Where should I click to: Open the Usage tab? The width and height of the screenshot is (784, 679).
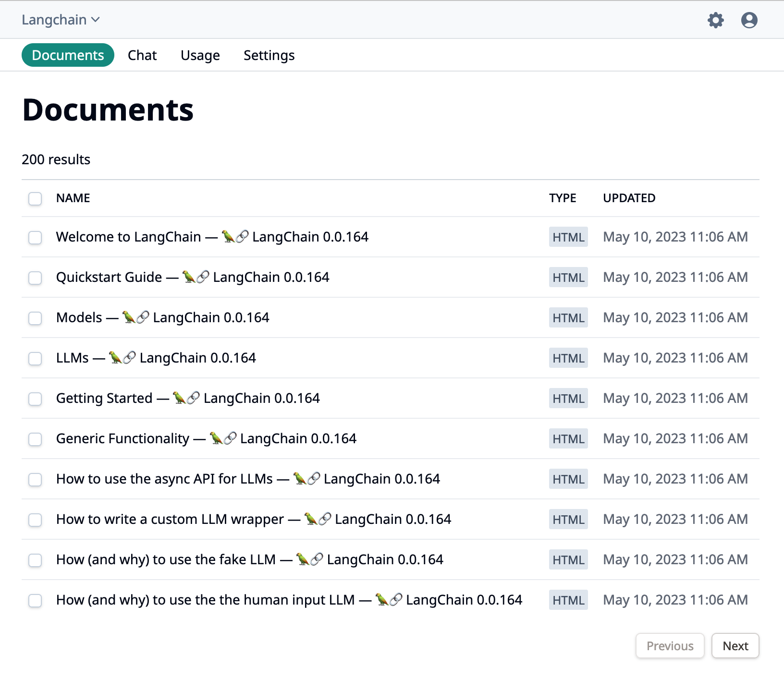tap(200, 55)
